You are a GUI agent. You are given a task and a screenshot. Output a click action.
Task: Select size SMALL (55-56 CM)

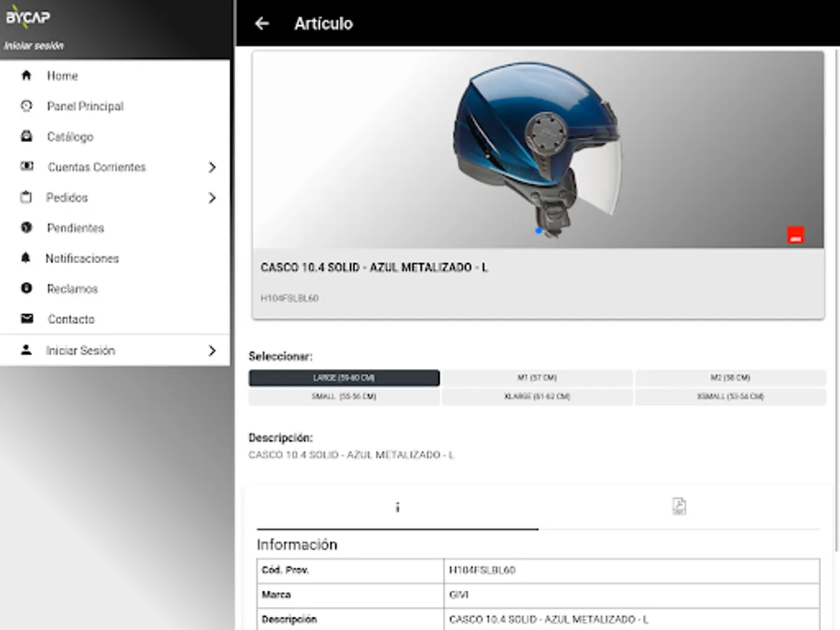tap(344, 397)
